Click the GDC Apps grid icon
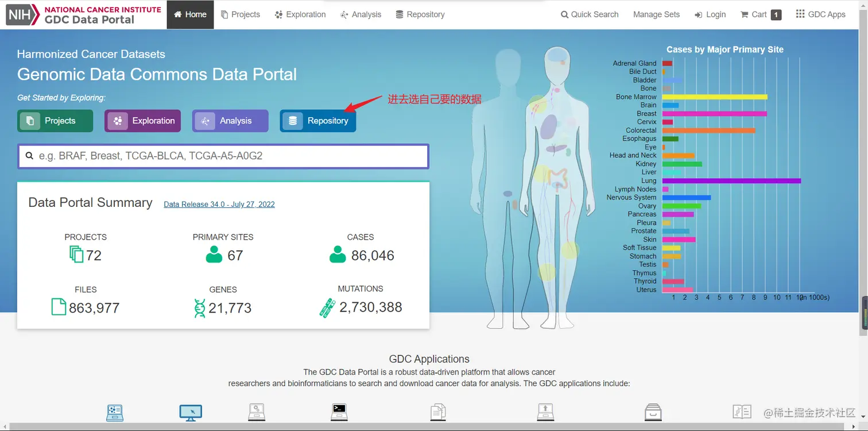Image resolution: width=868 pixels, height=431 pixels. coord(800,14)
